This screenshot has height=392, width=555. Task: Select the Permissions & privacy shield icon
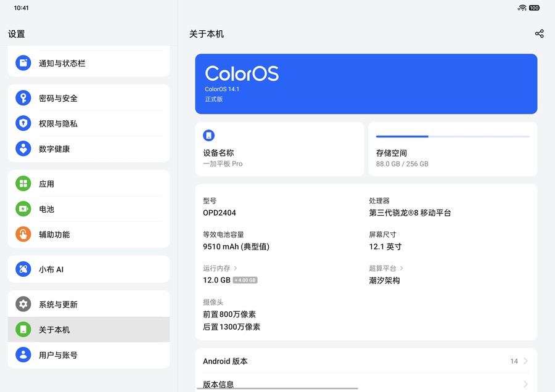23,123
